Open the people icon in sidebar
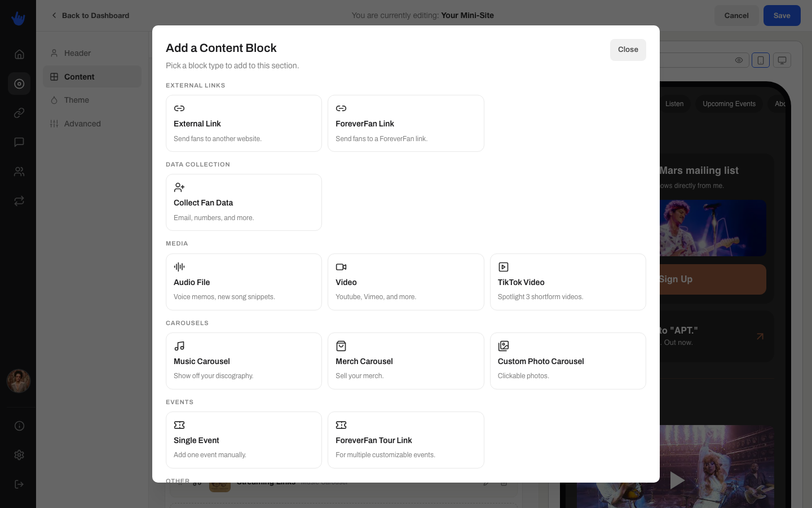This screenshot has width=812, height=508. [x=19, y=172]
